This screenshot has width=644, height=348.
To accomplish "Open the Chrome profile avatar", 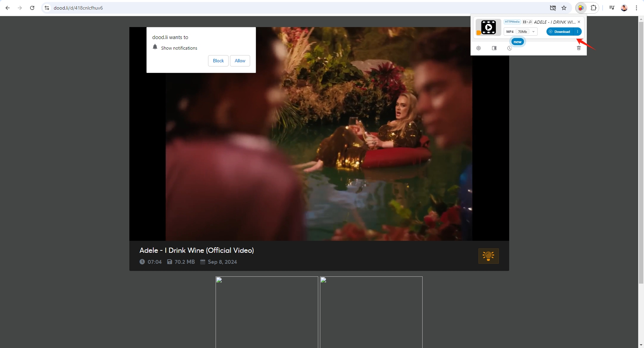I will (x=624, y=8).
